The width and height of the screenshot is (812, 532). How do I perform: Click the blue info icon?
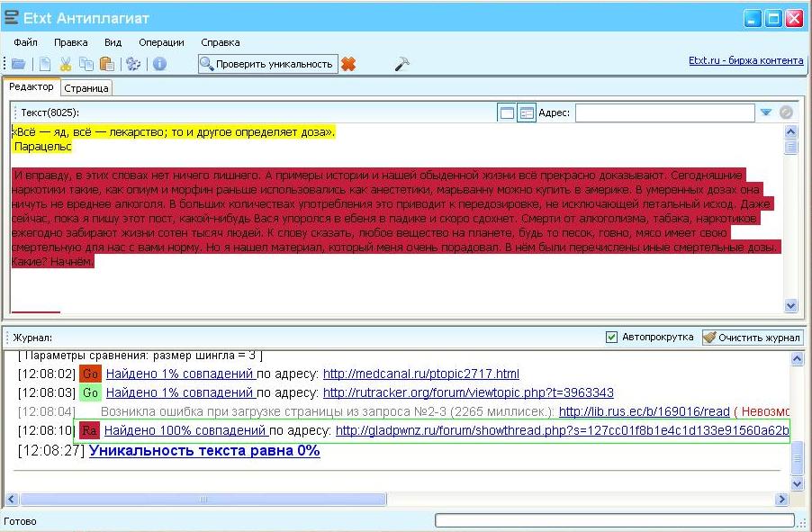[x=159, y=64]
